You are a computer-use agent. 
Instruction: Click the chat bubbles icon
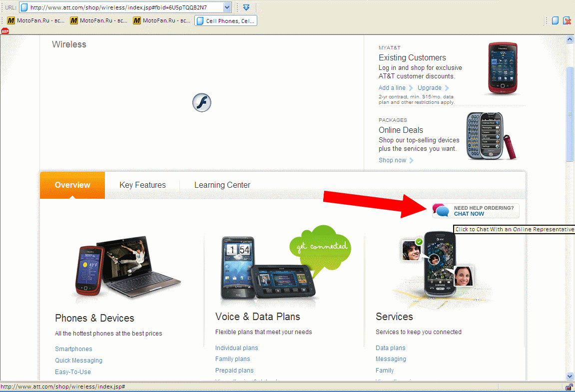coord(441,210)
